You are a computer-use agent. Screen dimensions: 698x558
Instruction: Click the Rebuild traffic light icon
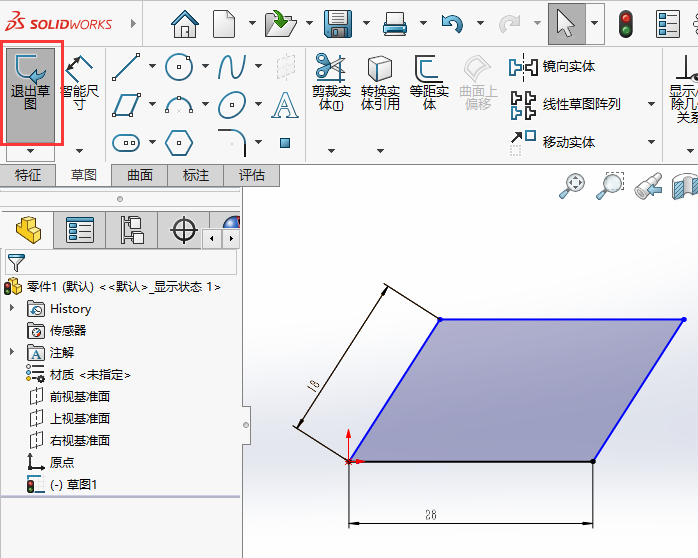(627, 23)
